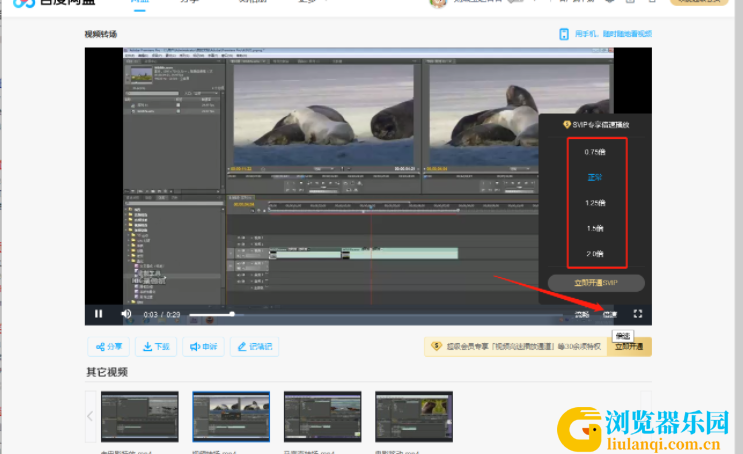
Task: Seek using the video progress bar
Action: [376, 314]
